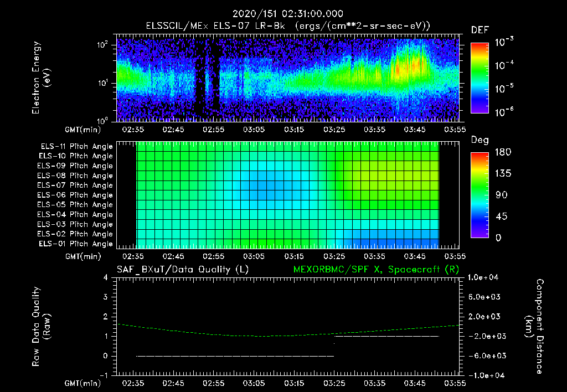The height and width of the screenshot is (392, 567).
Task: Click the 180 value on Deg scale
Action: (503, 152)
